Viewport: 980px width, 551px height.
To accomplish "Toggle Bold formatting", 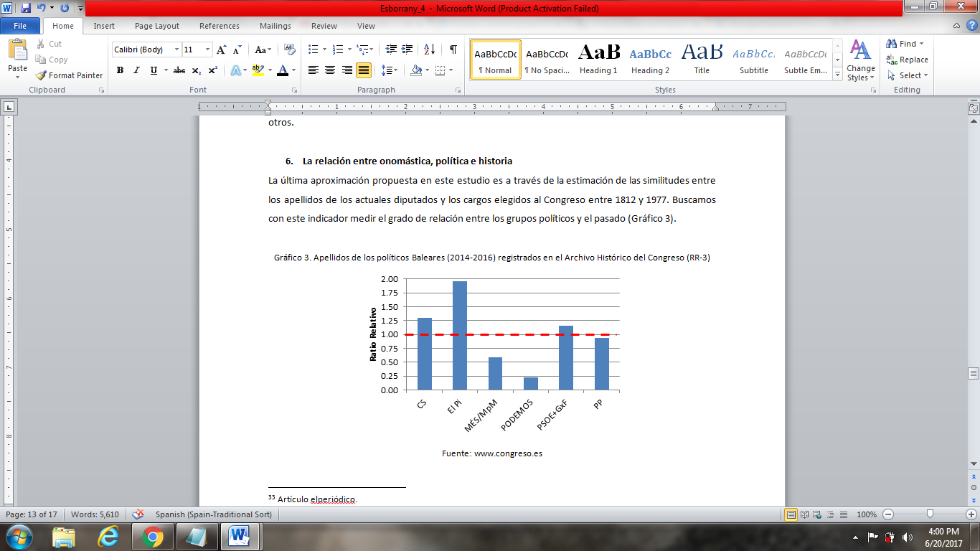I will coord(120,70).
